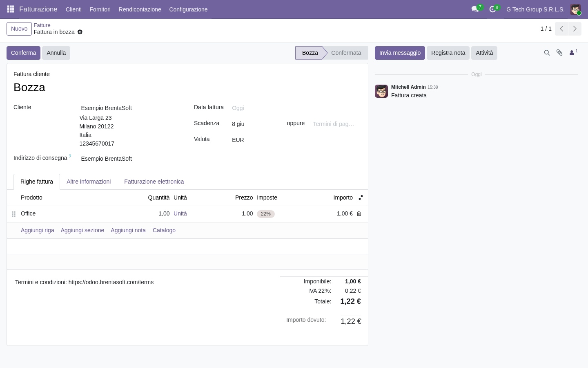Click the Aggiungi riga link
This screenshot has height=368, width=588.
point(38,230)
